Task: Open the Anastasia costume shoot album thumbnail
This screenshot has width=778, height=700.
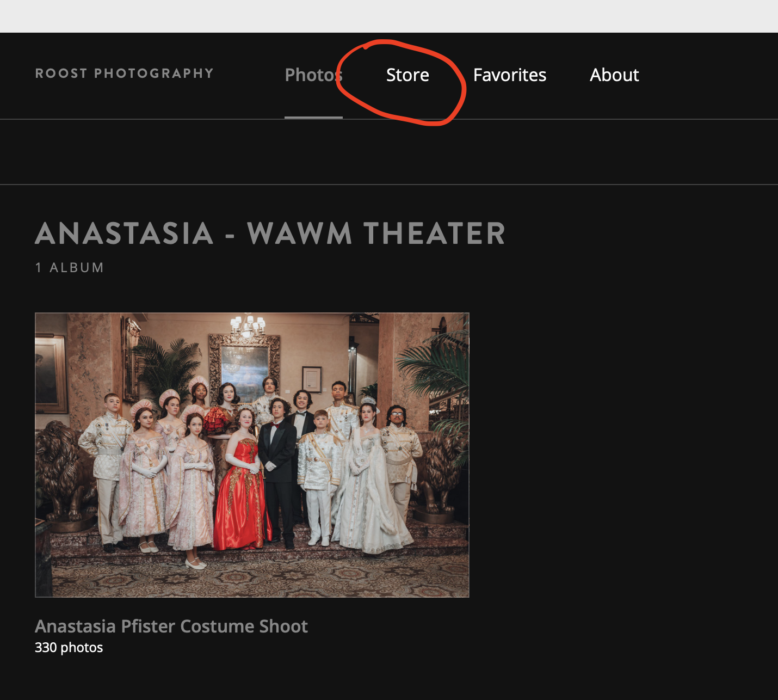Action: click(252, 455)
